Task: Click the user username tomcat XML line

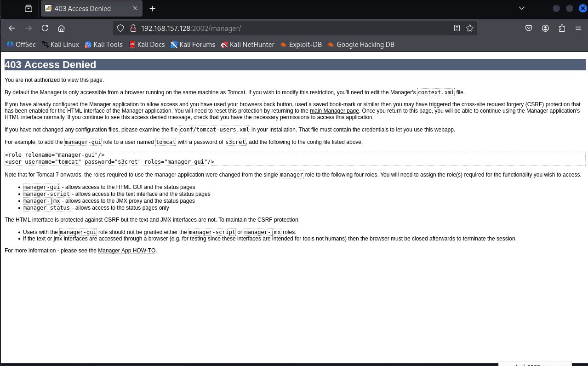Action: point(109,162)
